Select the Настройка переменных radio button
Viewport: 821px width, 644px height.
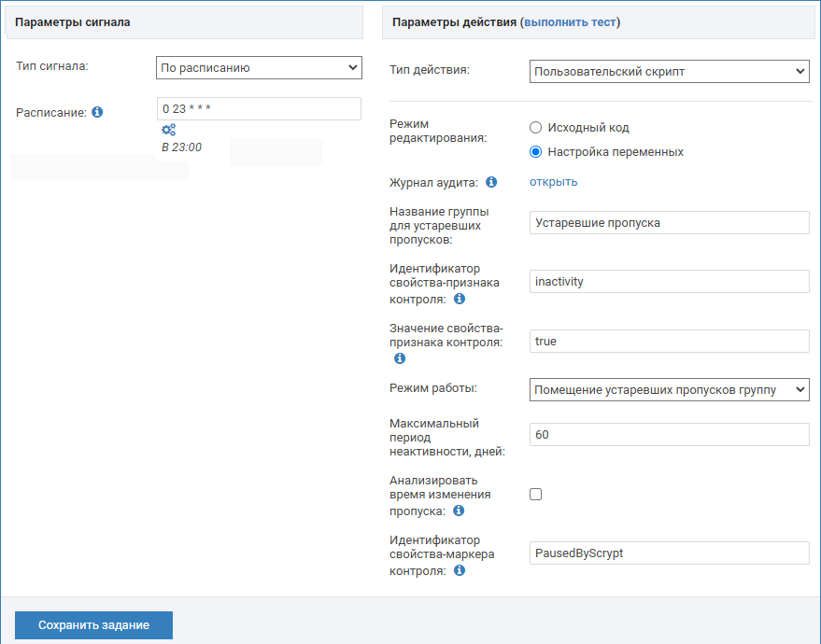coord(536,151)
